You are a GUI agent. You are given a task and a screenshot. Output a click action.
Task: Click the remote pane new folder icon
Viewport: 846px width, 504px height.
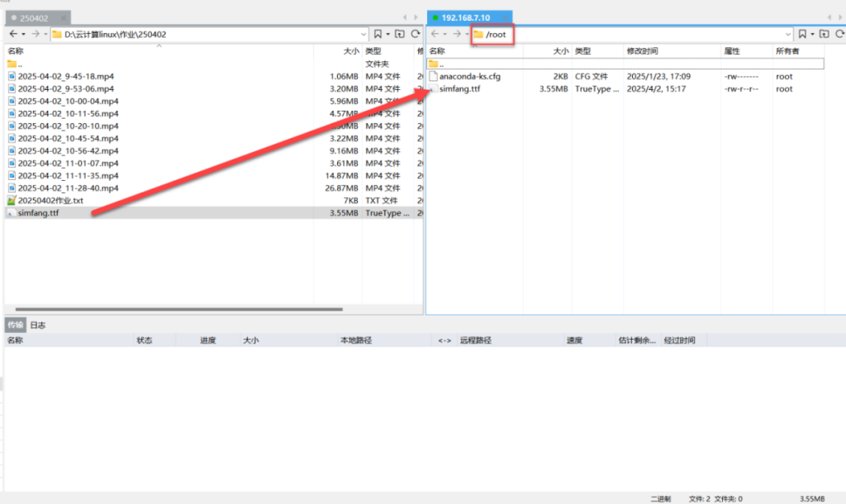[x=823, y=34]
